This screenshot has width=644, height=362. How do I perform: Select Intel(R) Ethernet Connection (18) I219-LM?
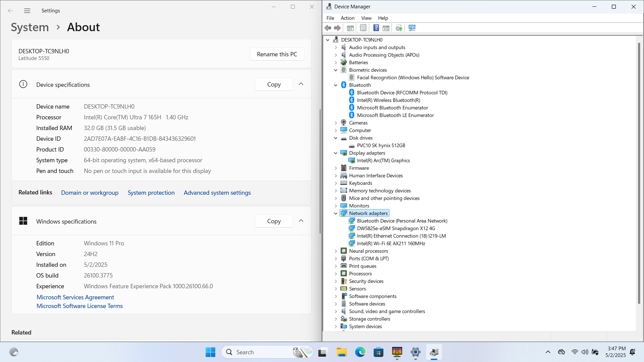[x=401, y=236]
